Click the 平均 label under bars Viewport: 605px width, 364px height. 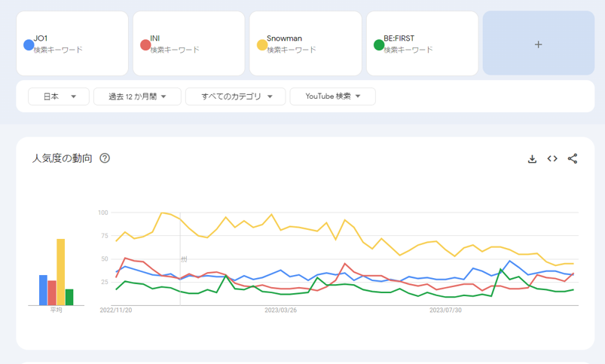56,310
